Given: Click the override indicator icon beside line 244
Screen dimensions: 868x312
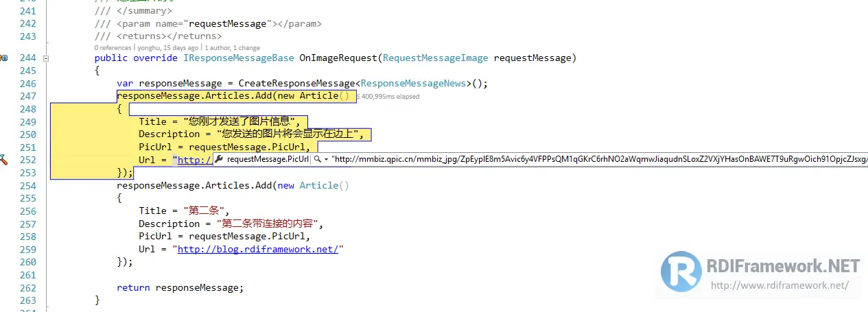Looking at the screenshot, I should pyautogui.click(x=3, y=58).
